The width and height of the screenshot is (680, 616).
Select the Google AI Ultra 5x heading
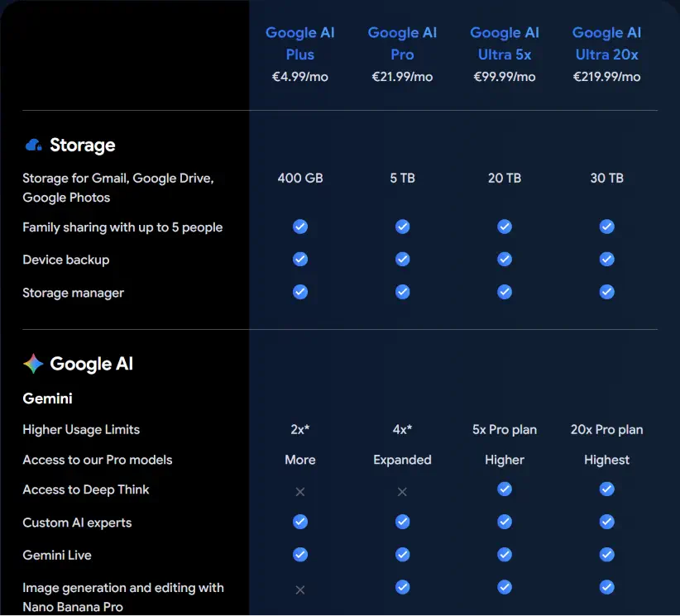click(505, 43)
